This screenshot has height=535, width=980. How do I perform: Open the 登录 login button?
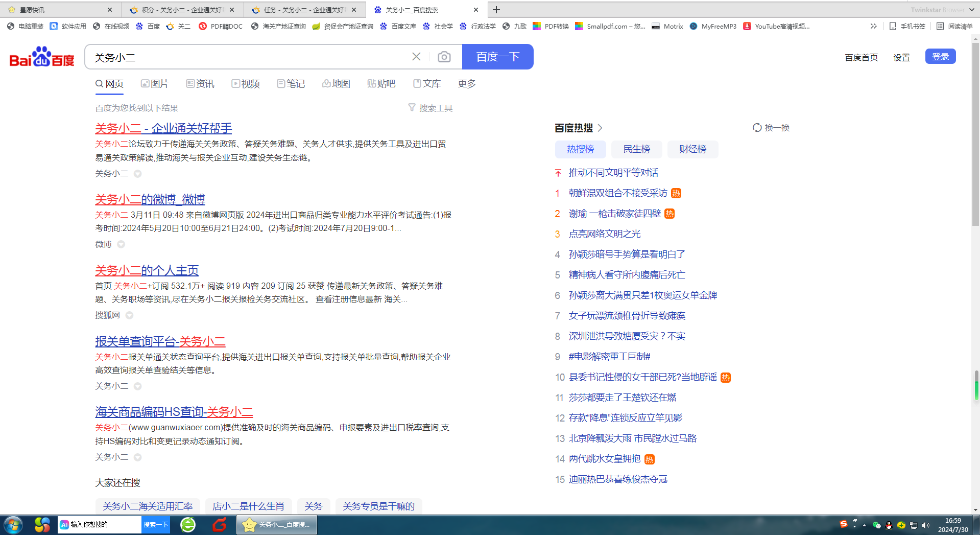940,56
